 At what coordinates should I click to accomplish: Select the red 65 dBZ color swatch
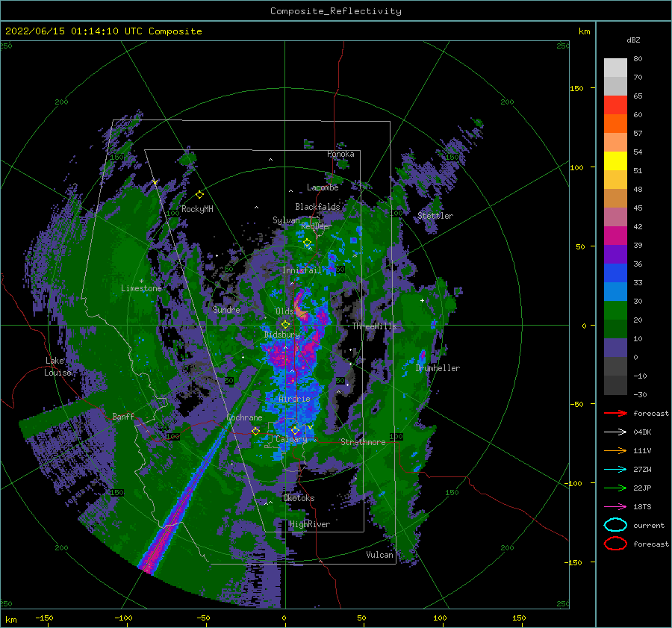point(615,105)
